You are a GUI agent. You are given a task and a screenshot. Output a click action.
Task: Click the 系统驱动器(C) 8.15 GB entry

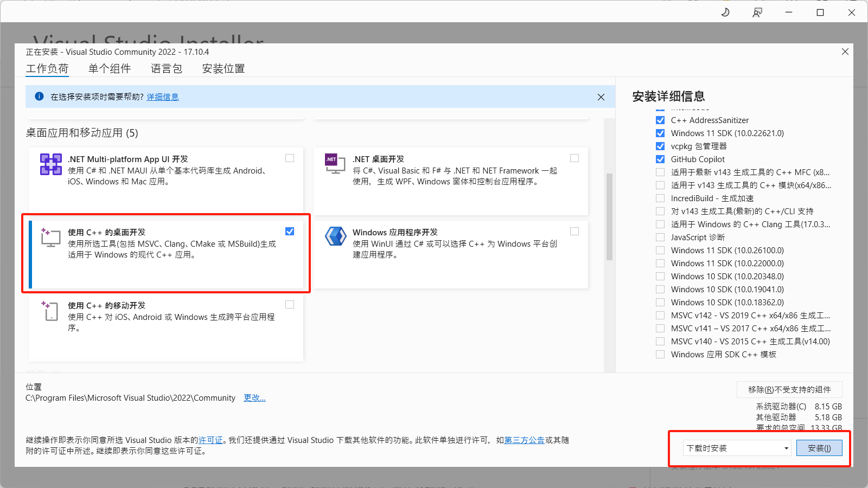(x=799, y=407)
